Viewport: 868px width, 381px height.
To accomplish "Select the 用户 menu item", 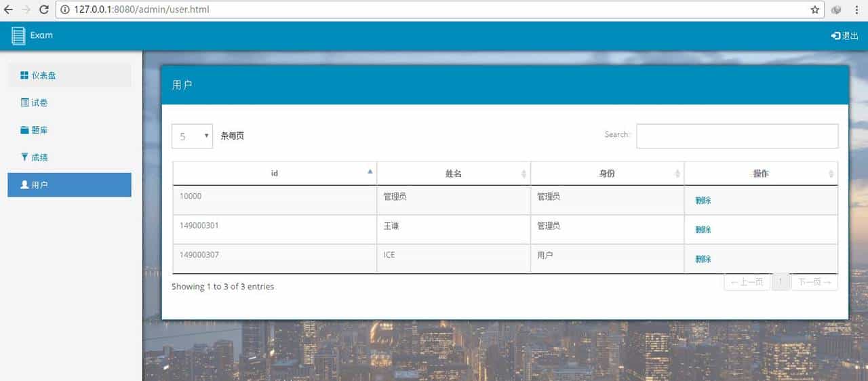I will (69, 184).
